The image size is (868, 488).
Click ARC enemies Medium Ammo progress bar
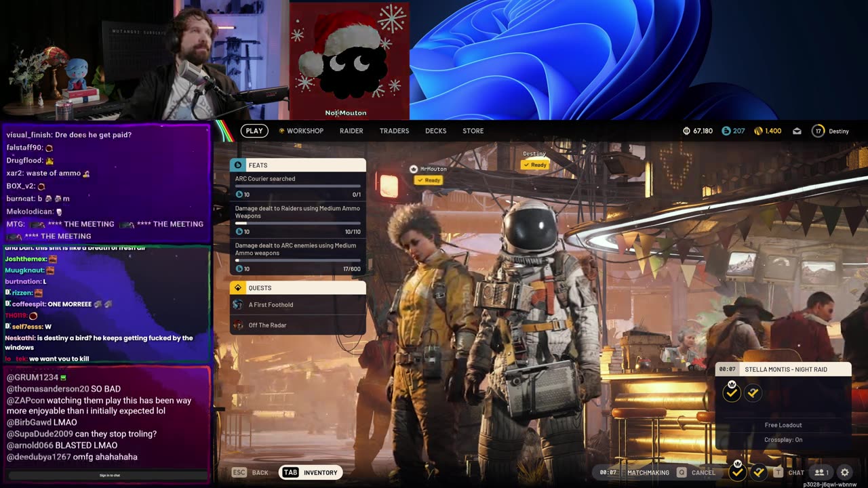[x=298, y=260]
